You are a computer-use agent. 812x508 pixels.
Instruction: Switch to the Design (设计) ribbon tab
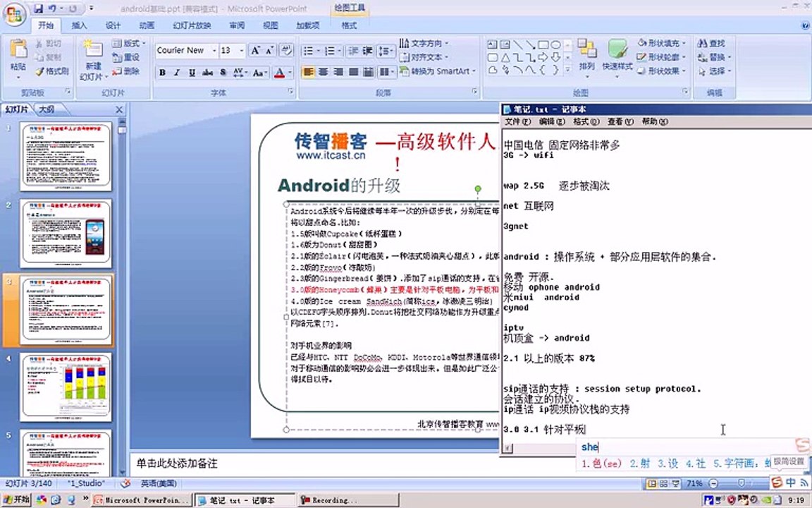[112, 25]
